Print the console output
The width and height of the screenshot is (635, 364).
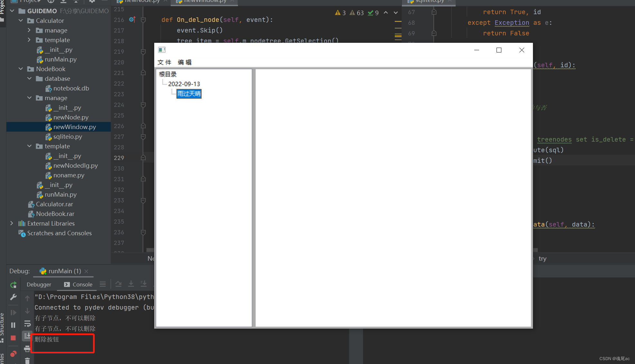27,349
